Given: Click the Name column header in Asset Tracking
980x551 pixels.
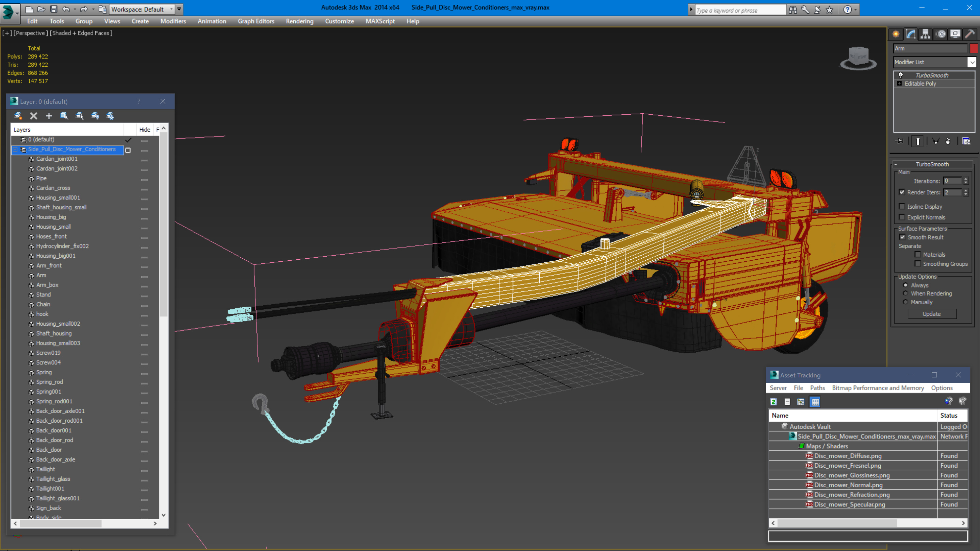Looking at the screenshot, I should (852, 416).
